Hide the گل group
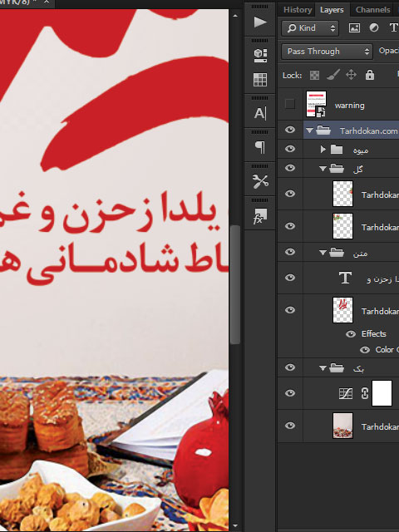Image resolution: width=399 pixels, height=532 pixels. click(x=290, y=168)
